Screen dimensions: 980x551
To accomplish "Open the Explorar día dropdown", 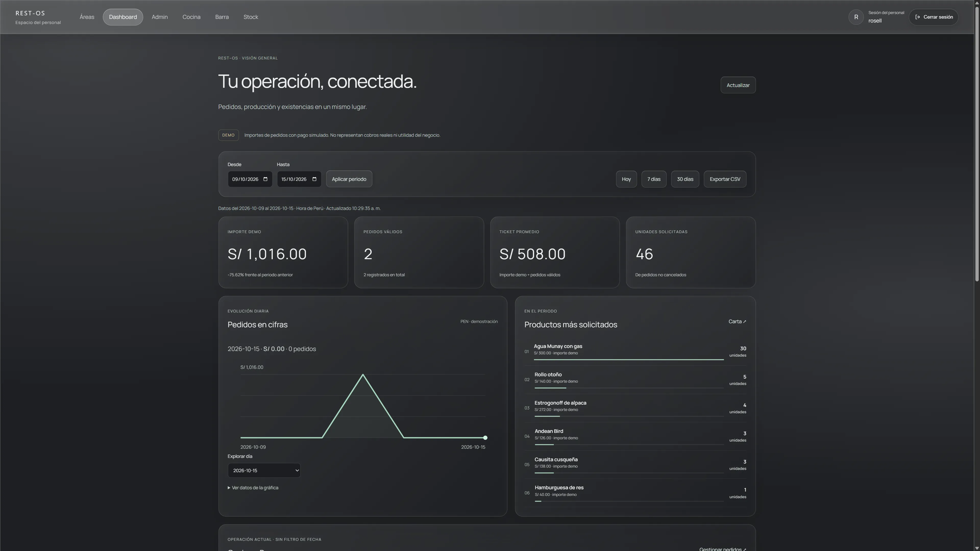I will [264, 470].
